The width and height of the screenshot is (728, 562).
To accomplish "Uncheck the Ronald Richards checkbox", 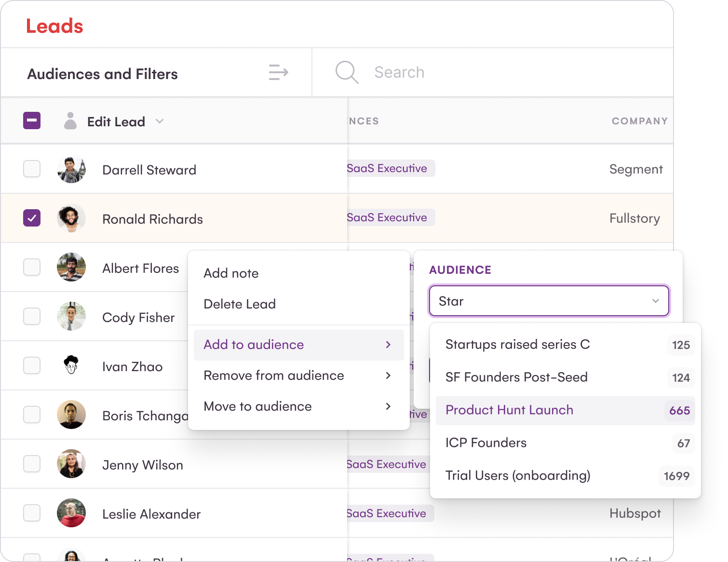I will click(x=32, y=218).
